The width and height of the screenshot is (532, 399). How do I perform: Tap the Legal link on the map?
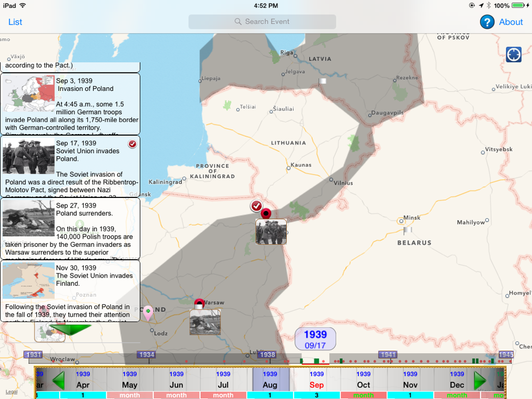(12, 392)
